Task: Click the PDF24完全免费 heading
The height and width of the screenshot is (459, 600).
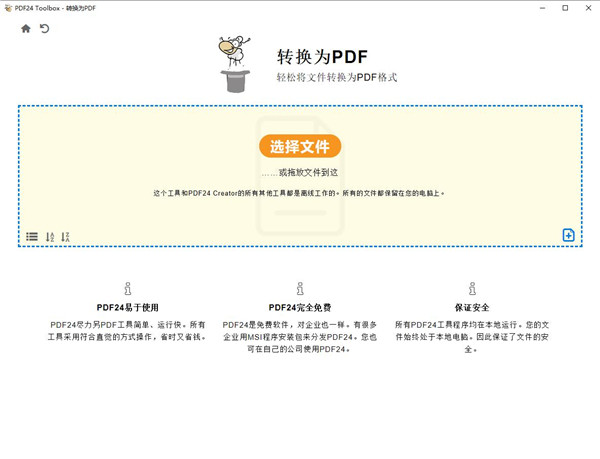Action: pos(299,308)
